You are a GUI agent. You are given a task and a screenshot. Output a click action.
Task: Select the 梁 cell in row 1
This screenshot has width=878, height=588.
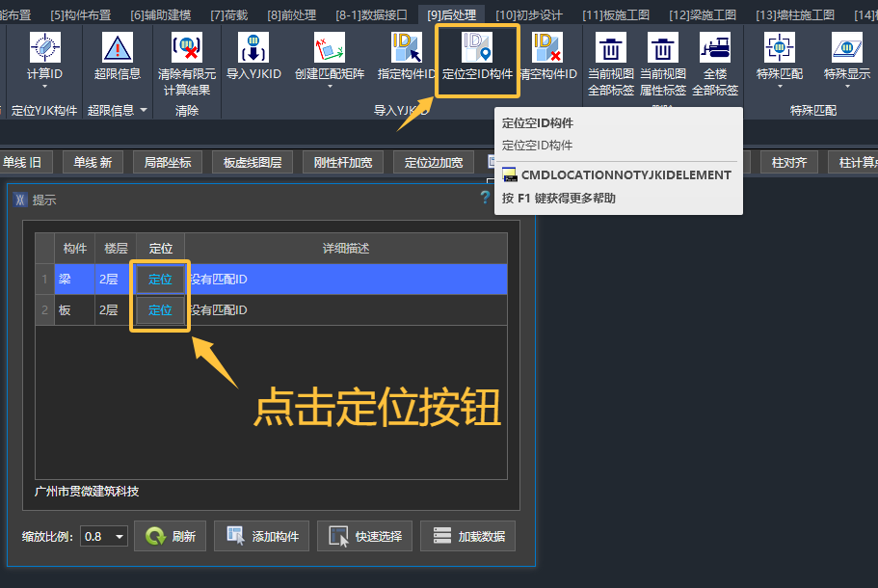click(x=74, y=279)
